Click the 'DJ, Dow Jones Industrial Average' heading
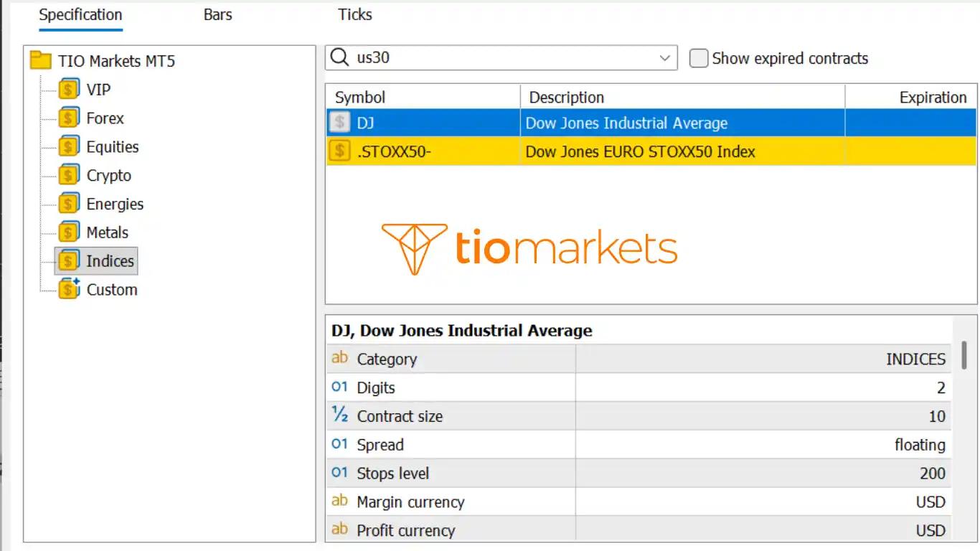 point(461,331)
